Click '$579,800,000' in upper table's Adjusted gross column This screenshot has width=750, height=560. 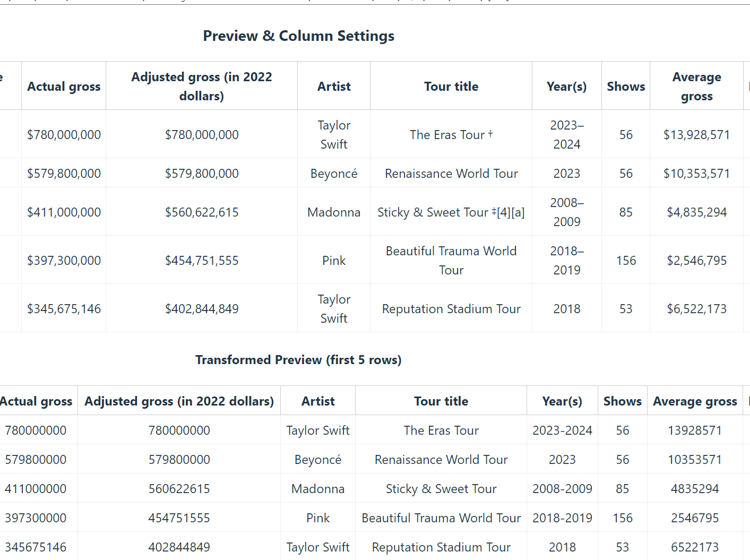click(x=202, y=174)
